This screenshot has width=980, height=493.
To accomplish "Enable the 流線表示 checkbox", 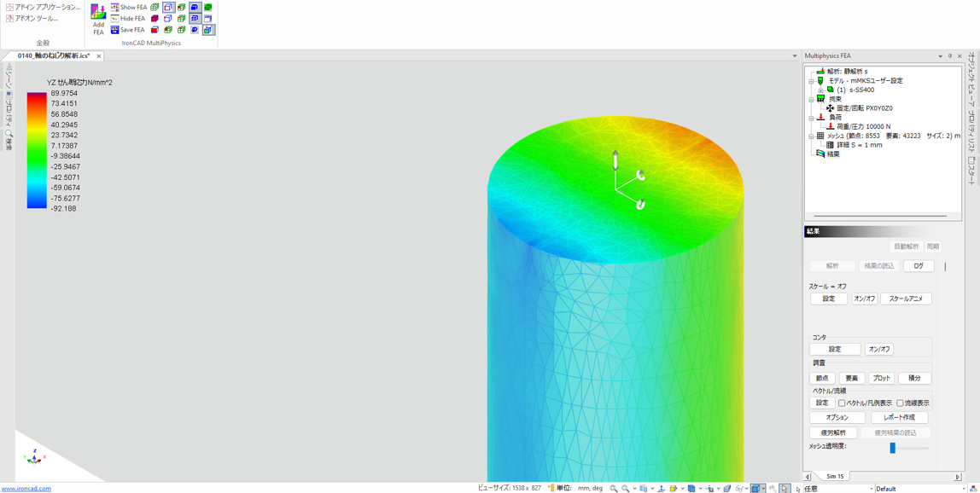I will coord(900,403).
